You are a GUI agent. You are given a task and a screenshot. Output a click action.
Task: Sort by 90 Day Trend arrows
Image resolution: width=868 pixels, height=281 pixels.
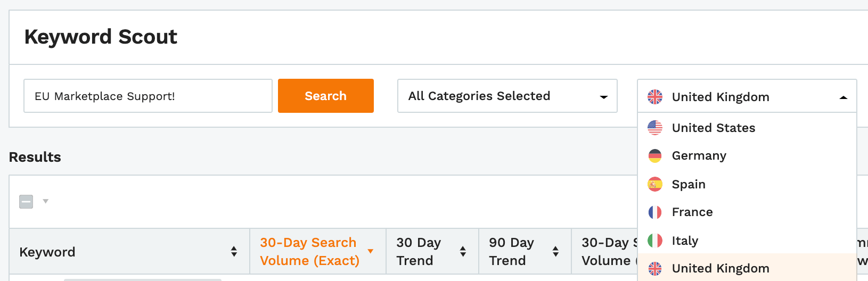coord(555,252)
